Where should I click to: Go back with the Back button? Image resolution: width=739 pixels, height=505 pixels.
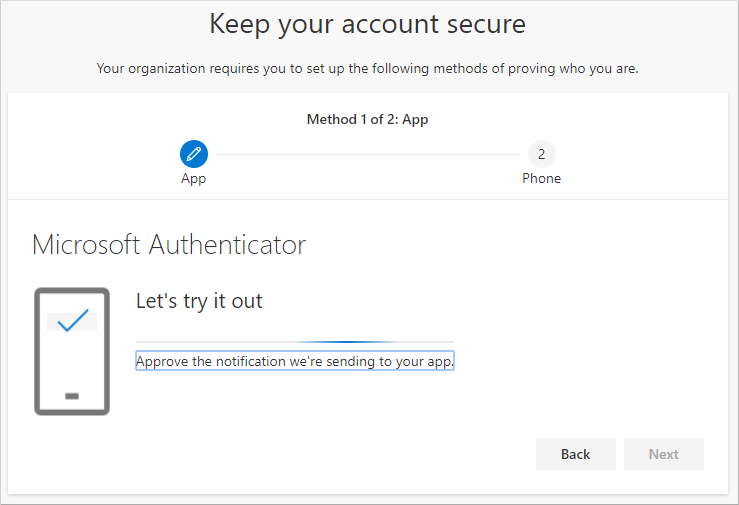(x=575, y=454)
